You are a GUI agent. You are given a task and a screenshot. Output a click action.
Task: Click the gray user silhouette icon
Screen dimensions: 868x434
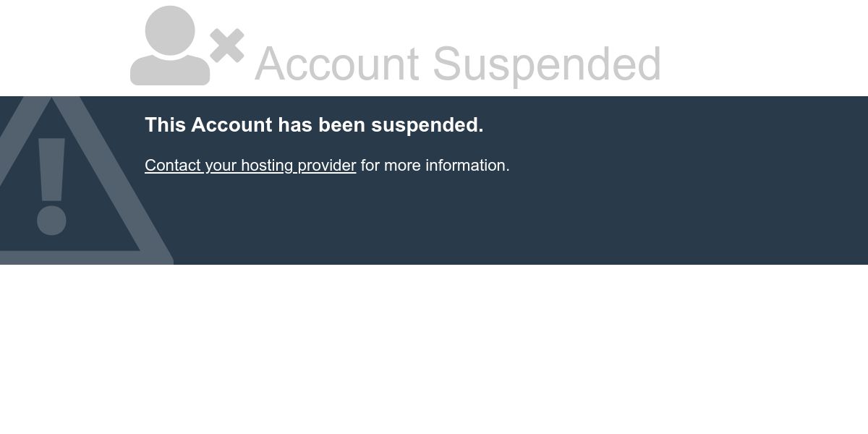point(170,46)
